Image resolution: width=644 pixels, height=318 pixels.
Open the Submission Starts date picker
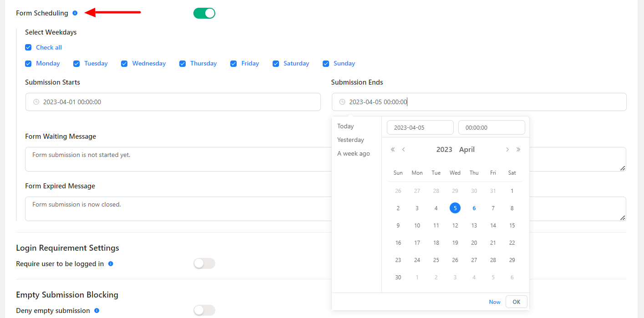(x=173, y=102)
